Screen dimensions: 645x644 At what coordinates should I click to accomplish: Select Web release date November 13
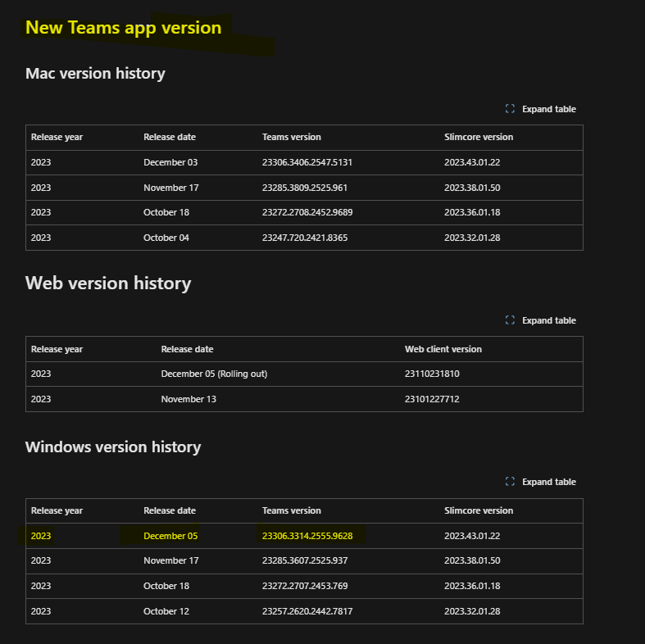pyautogui.click(x=189, y=399)
